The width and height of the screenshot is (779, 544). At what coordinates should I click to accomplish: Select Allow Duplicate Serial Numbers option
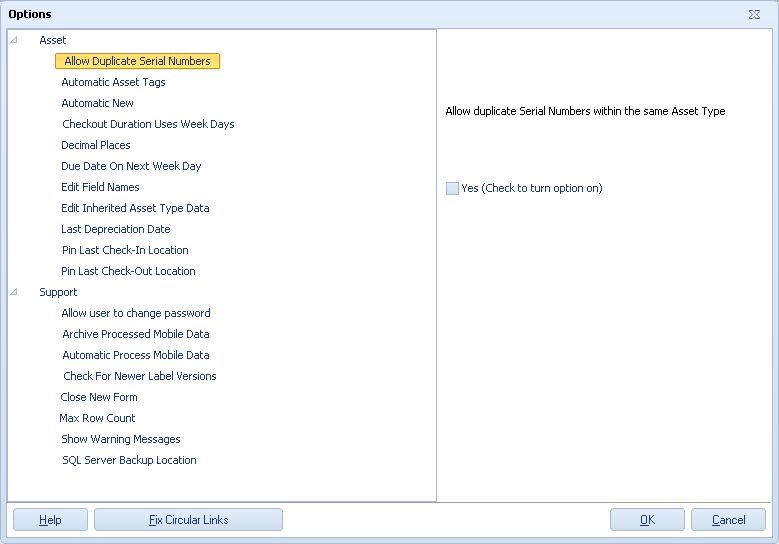[137, 61]
